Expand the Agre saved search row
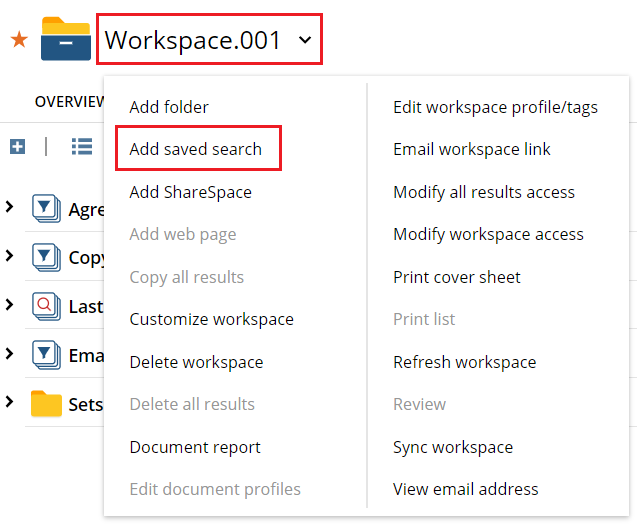Screen dimensions: 637x525 click(9, 207)
